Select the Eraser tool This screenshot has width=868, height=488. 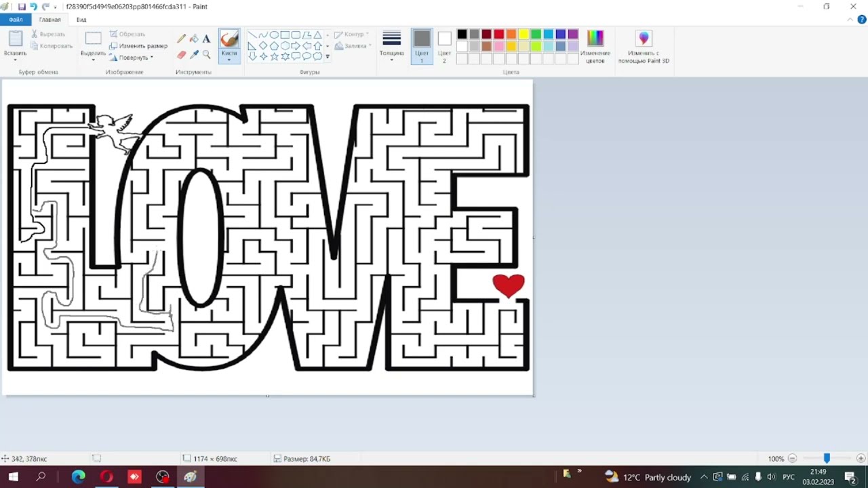click(x=182, y=54)
